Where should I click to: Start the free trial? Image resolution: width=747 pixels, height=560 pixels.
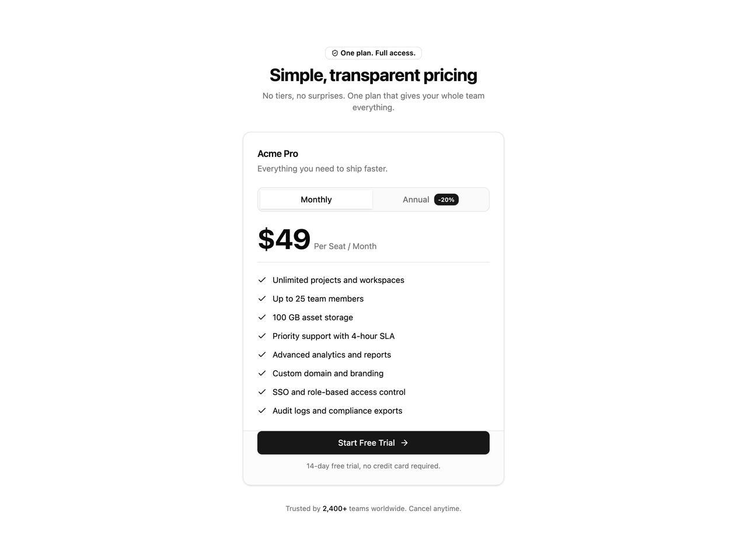[x=373, y=443]
